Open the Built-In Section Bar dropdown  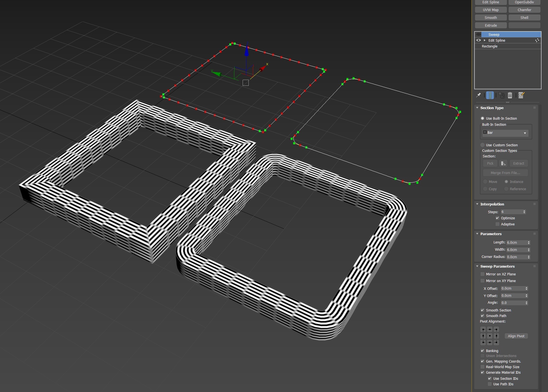click(505, 133)
